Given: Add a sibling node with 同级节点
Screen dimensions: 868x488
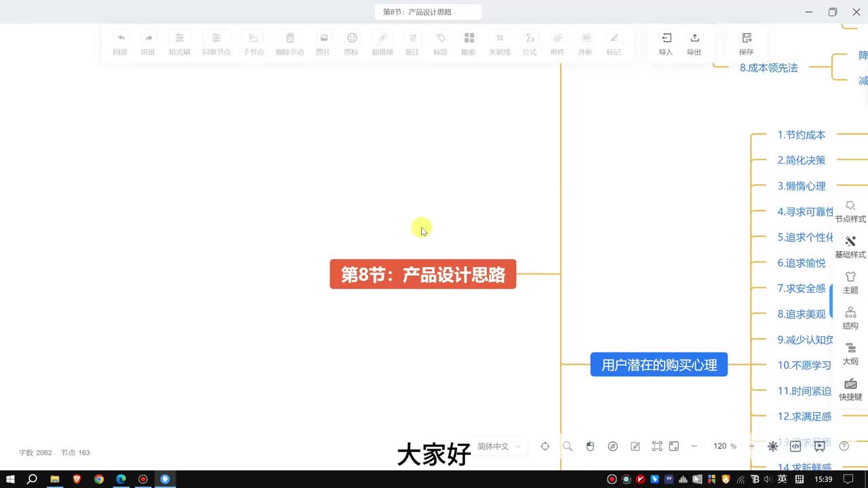Looking at the screenshot, I should pyautogui.click(x=216, y=44).
